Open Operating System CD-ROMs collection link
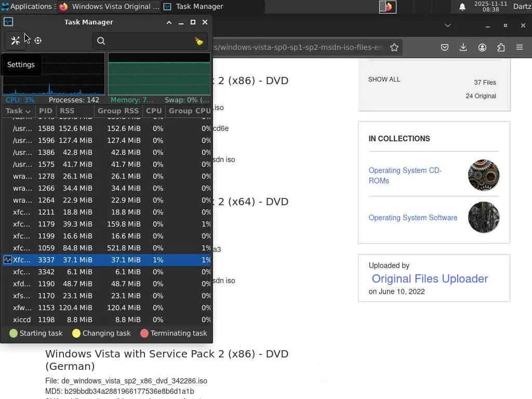 [405, 176]
